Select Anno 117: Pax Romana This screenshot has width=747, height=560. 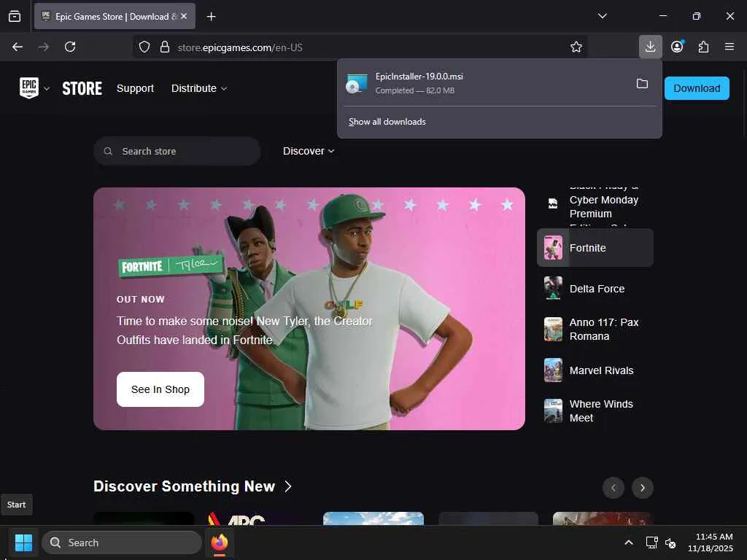tap(595, 329)
